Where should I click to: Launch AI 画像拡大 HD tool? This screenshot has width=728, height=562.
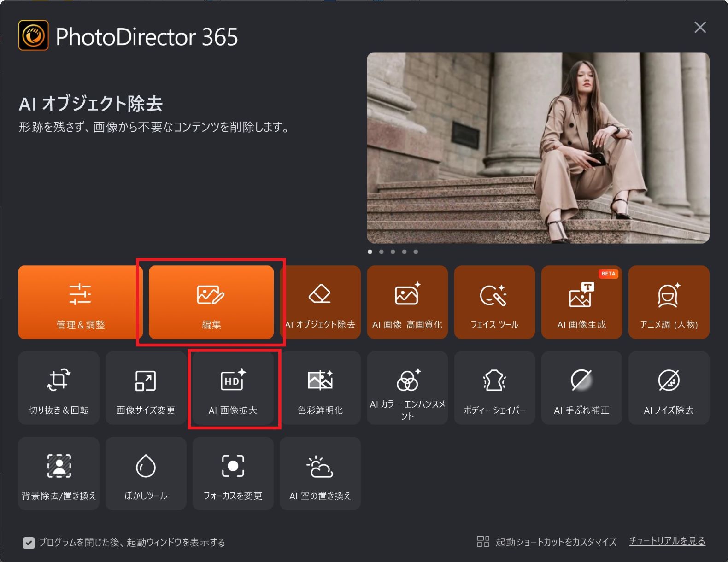click(233, 388)
